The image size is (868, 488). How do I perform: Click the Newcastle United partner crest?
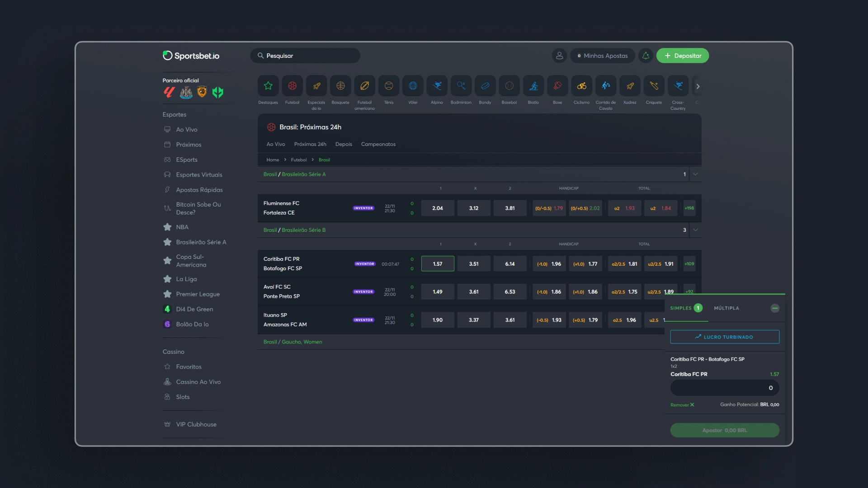(x=186, y=93)
